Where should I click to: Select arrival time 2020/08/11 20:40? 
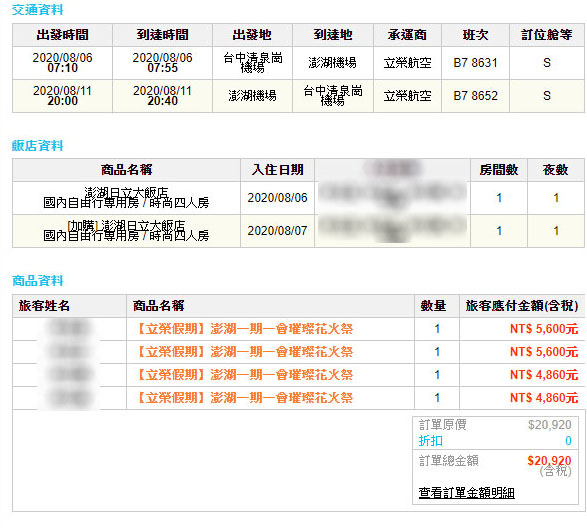(162, 95)
